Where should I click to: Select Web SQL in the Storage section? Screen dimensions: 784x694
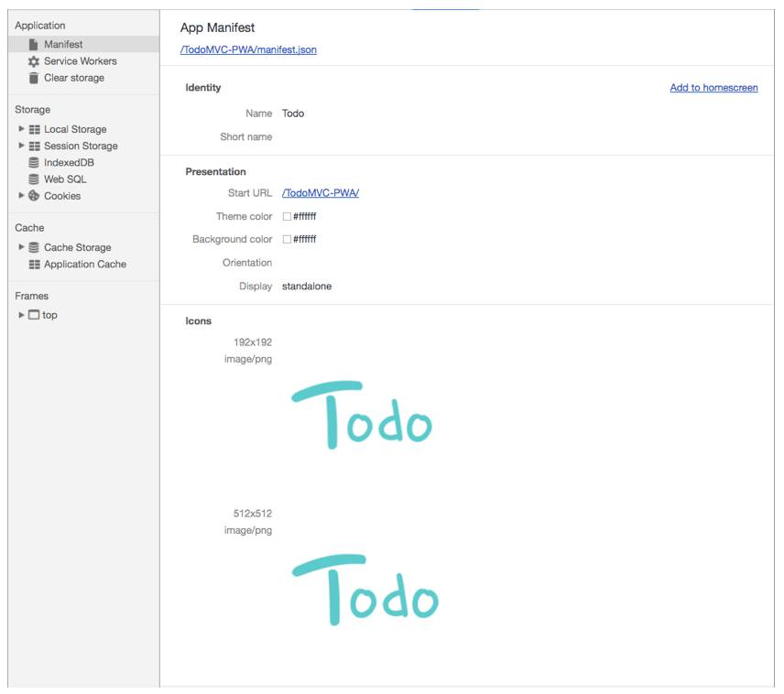point(65,179)
